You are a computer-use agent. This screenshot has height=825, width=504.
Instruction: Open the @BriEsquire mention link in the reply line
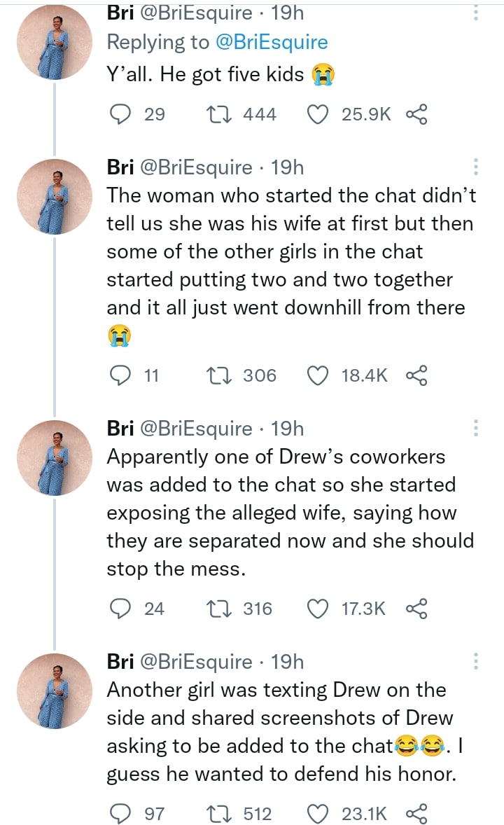pos(269,42)
